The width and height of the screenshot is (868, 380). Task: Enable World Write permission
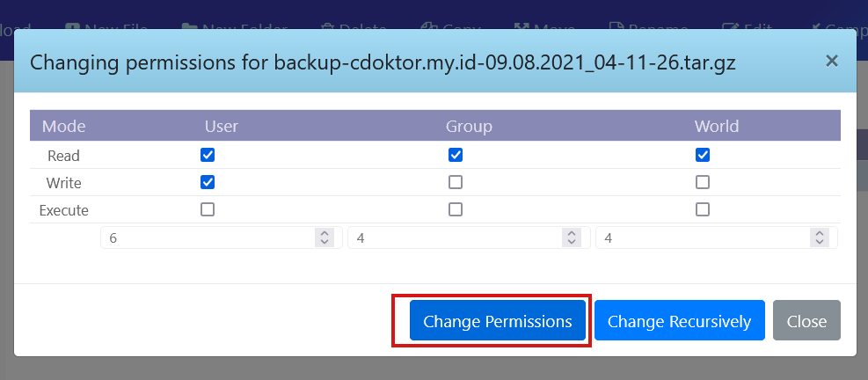(x=703, y=183)
